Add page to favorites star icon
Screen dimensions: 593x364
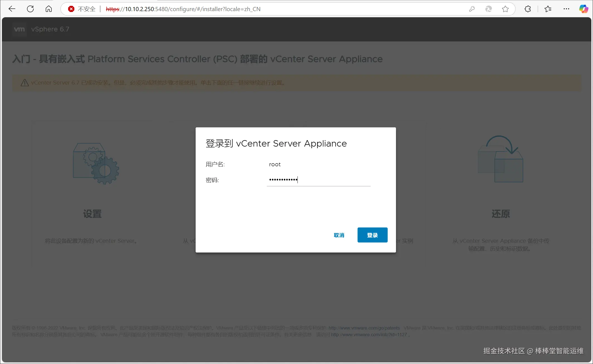[505, 9]
